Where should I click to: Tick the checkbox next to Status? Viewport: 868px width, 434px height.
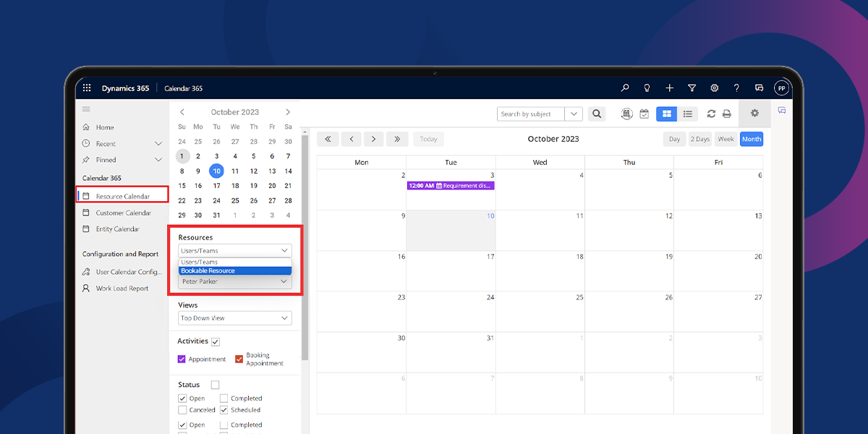point(215,385)
